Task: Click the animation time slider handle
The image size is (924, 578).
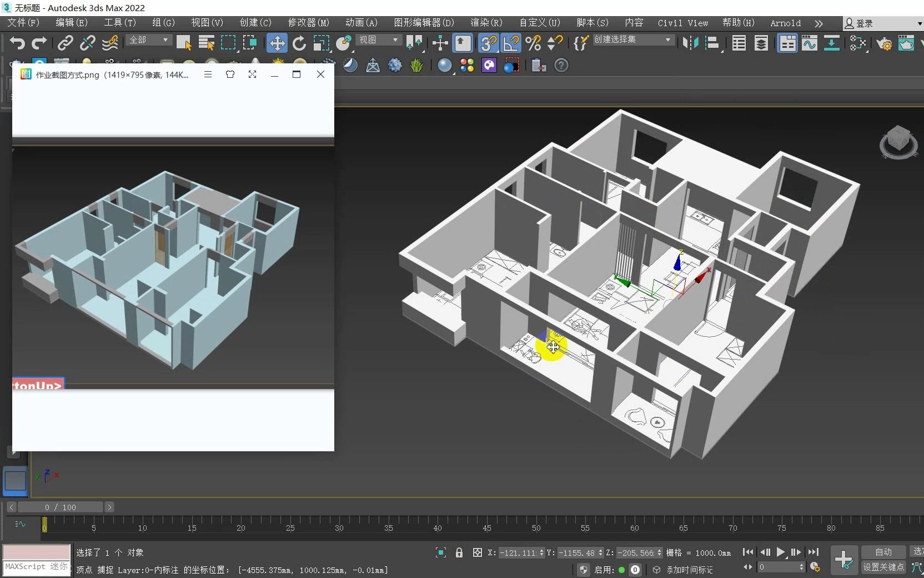Action: tap(61, 507)
